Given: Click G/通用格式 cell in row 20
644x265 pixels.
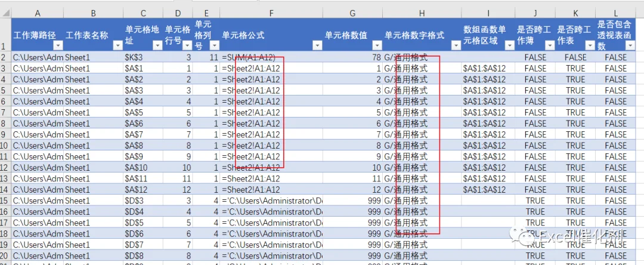Looking at the screenshot, I should click(422, 255).
